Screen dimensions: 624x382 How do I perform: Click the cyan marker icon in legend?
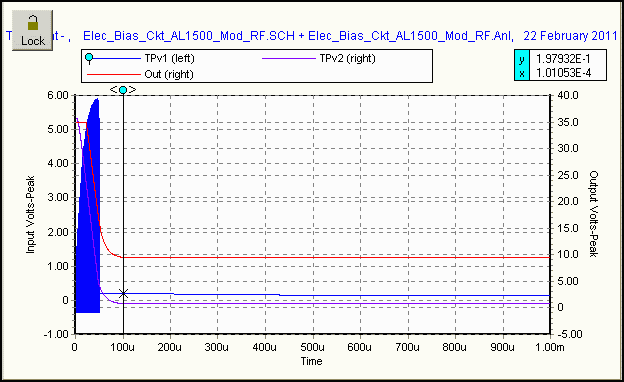(x=89, y=59)
